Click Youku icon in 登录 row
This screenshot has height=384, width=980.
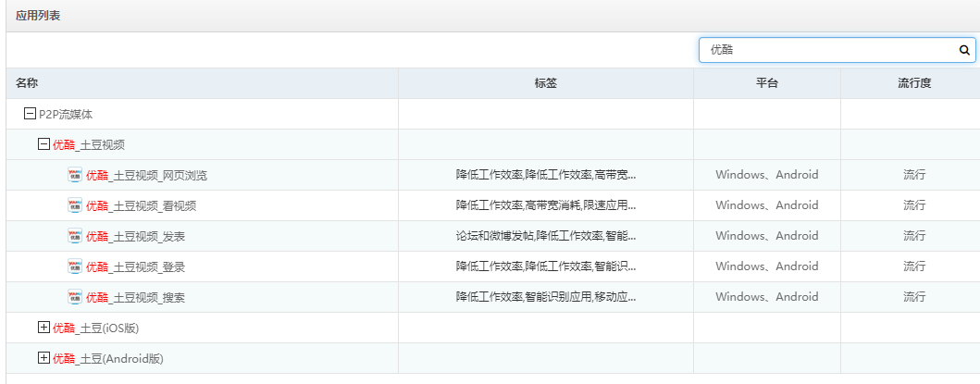(75, 266)
